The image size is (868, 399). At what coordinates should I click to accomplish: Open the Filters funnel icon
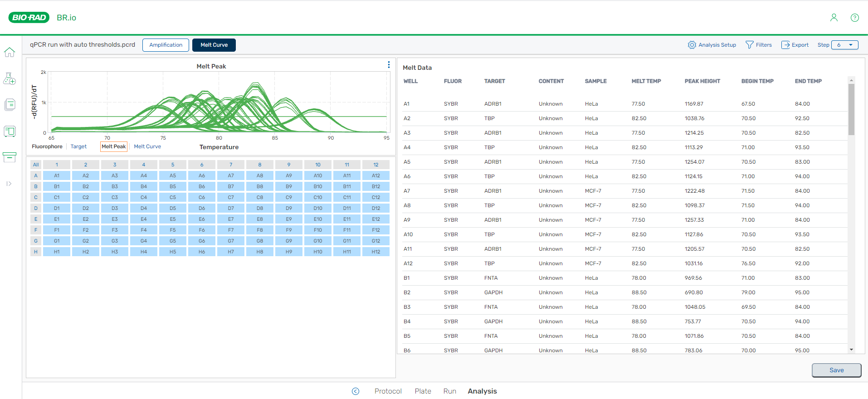point(749,45)
